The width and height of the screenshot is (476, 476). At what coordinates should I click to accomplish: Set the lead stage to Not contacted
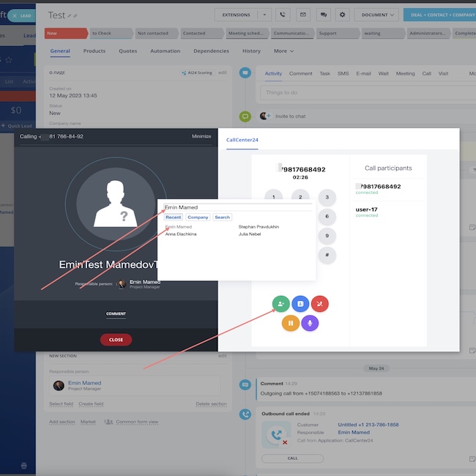(x=154, y=33)
